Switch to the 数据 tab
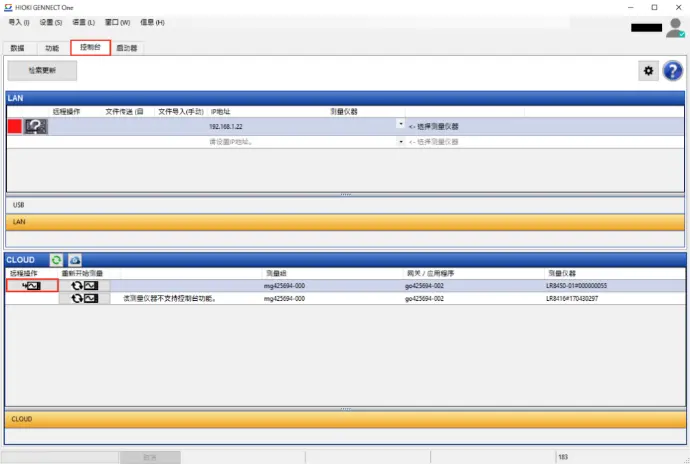This screenshot has height=464, width=690. tap(17, 48)
